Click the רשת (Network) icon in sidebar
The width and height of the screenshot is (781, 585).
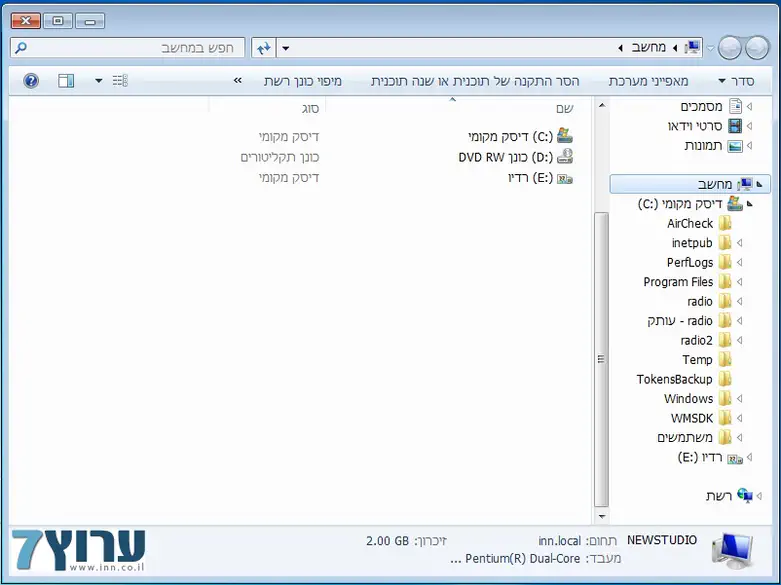pyautogui.click(x=744, y=496)
